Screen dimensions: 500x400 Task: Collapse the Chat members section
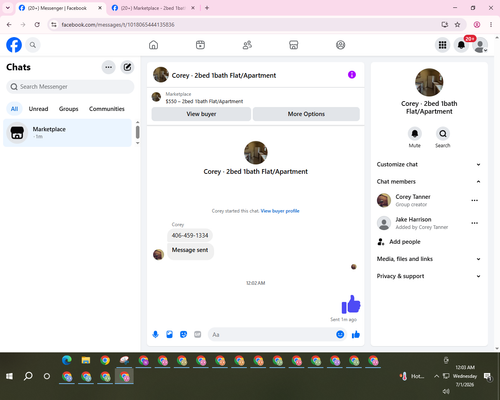click(429, 182)
